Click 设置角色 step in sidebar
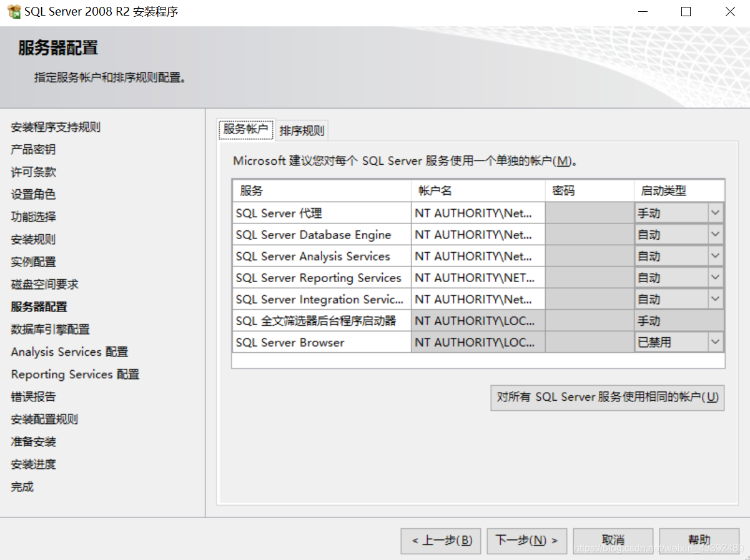Image resolution: width=750 pixels, height=560 pixels. click(x=33, y=195)
